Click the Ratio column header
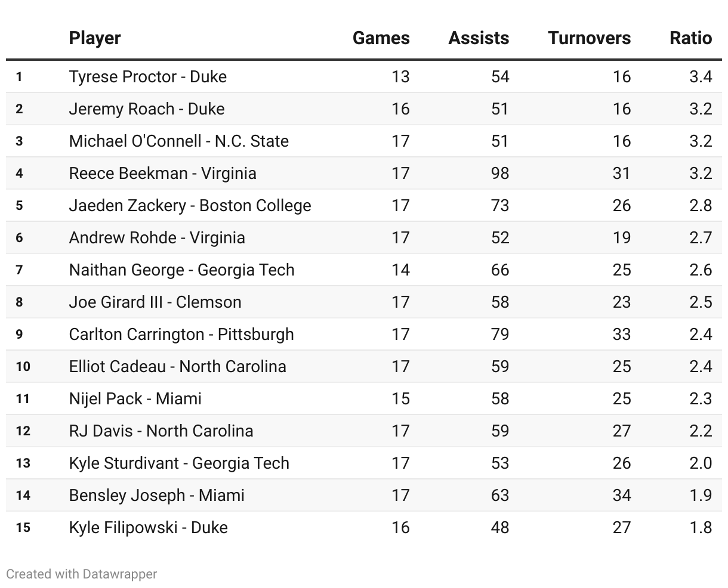The width and height of the screenshot is (728, 588). pos(690,38)
